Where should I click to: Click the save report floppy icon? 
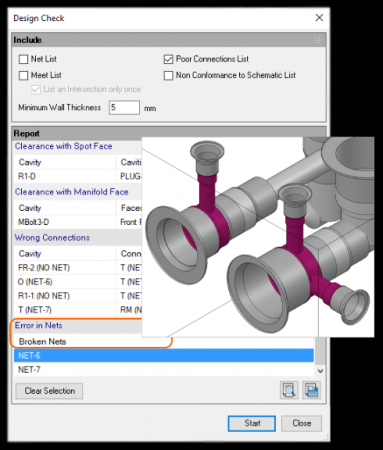click(x=311, y=390)
